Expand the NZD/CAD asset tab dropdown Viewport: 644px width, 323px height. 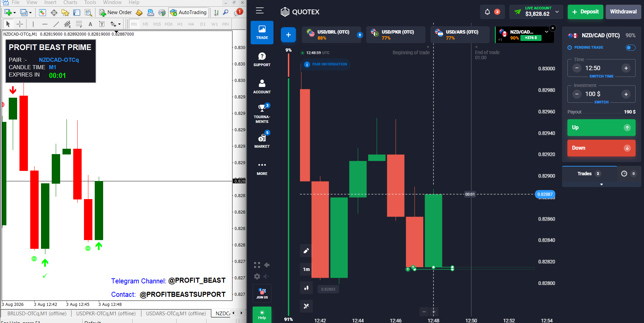547,32
